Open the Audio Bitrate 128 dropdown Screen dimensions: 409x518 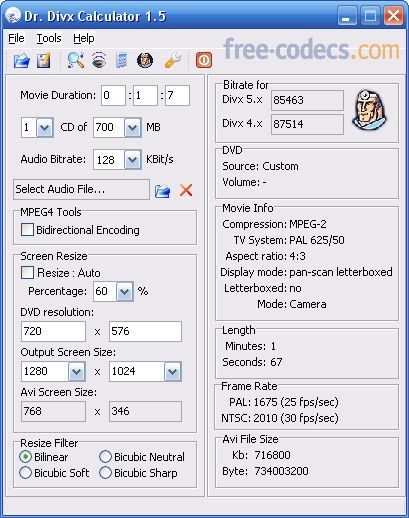tap(132, 160)
